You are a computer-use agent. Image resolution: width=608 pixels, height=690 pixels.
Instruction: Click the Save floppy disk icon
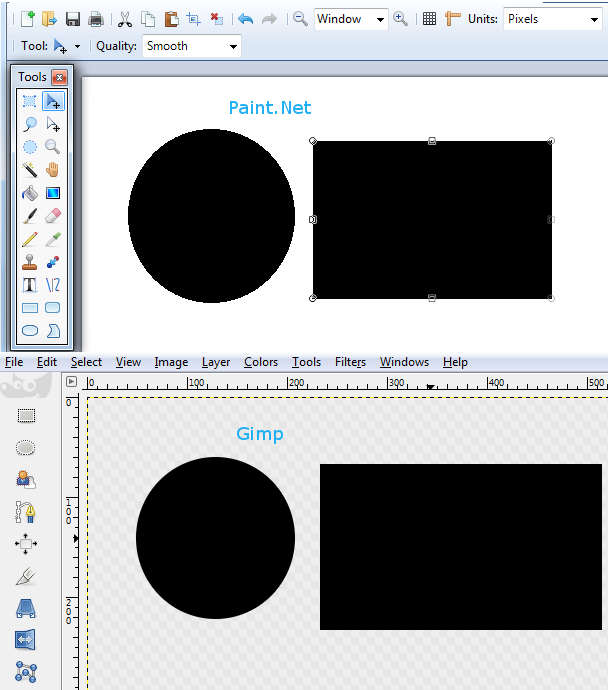tap(73, 19)
